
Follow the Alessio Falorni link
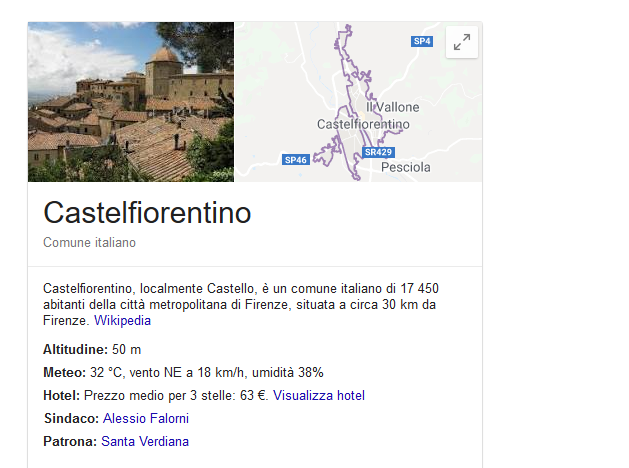coord(145,418)
